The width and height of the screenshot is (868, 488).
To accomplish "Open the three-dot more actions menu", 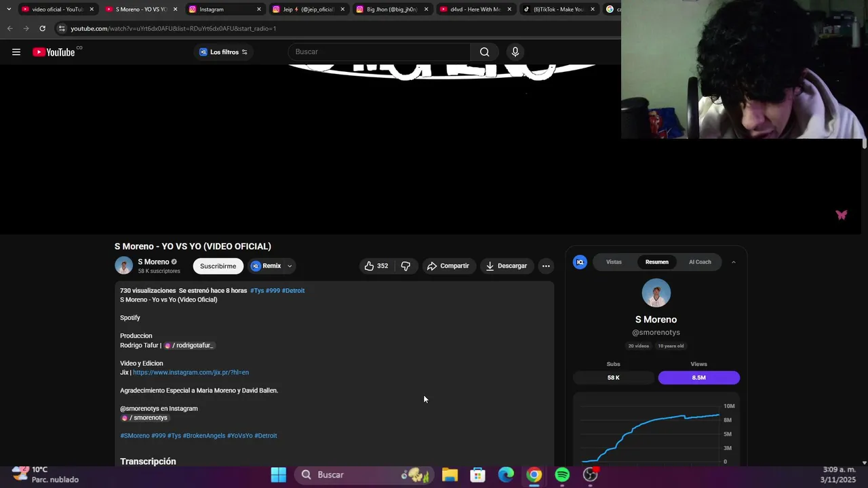I will [x=546, y=266].
